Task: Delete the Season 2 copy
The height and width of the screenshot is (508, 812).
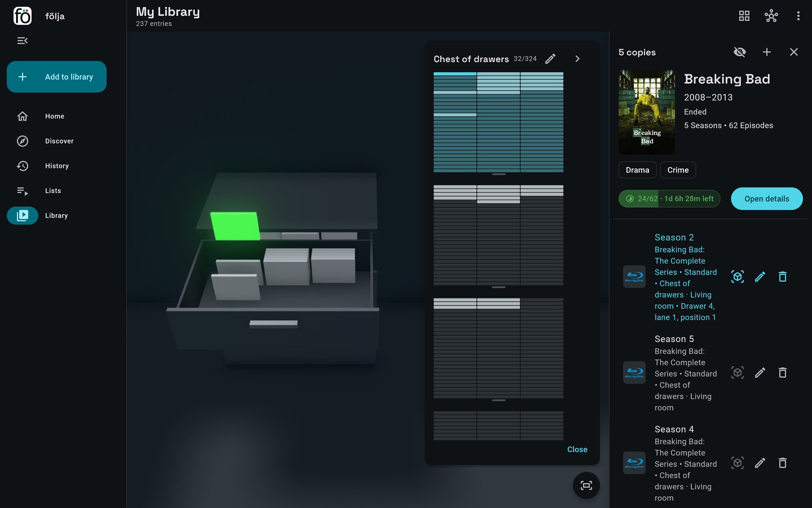Action: 783,276
